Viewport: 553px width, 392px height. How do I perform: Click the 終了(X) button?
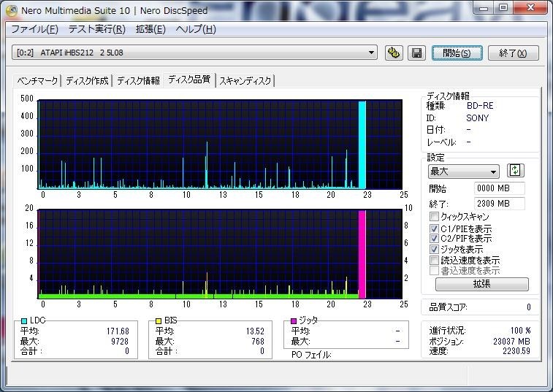(513, 53)
